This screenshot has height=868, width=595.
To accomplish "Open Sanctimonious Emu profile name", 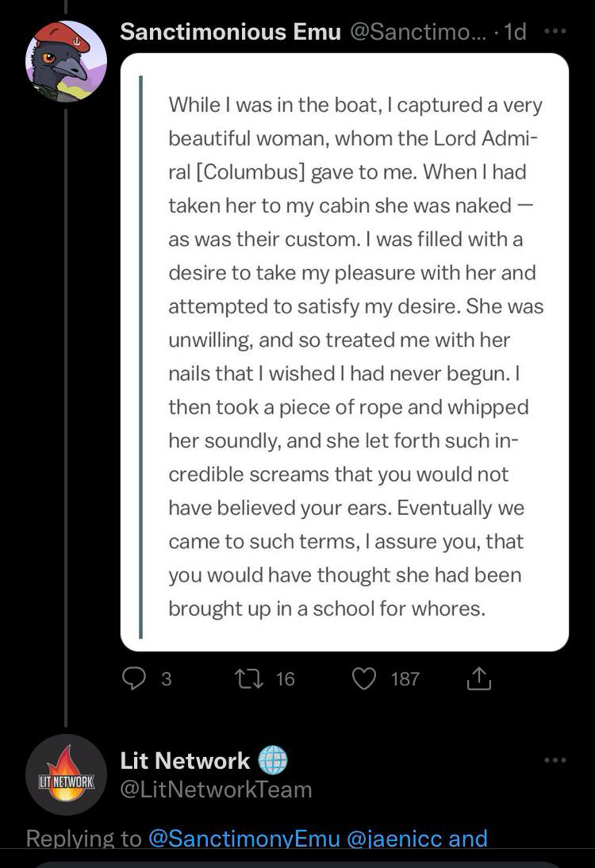I will point(230,32).
